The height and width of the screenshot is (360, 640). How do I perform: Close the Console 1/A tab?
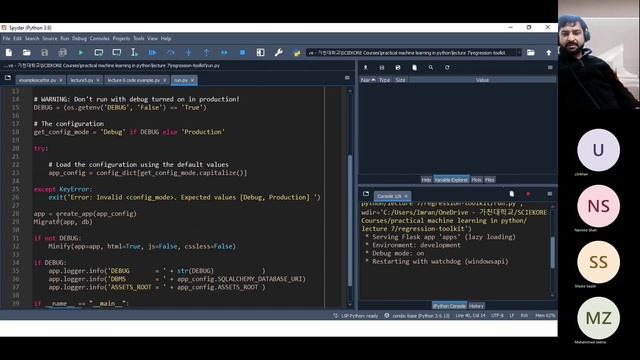[x=406, y=196]
